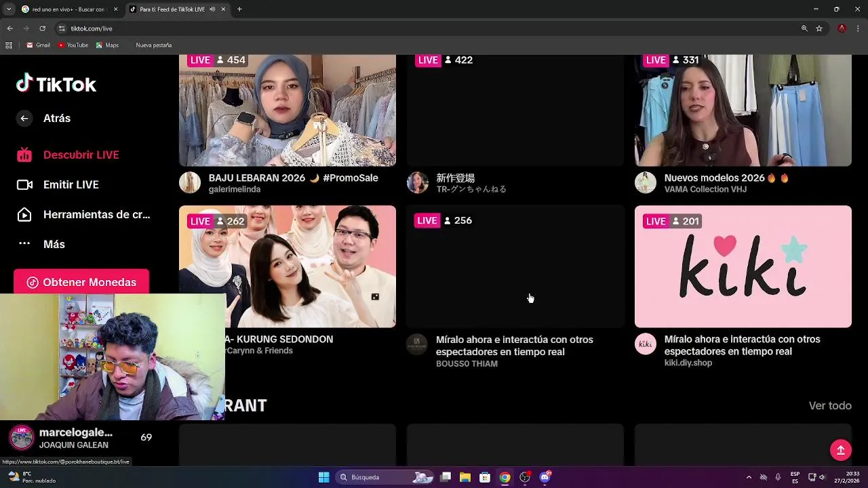Open the 新作登場 stream title
The width and height of the screenshot is (868, 488).
(456, 178)
